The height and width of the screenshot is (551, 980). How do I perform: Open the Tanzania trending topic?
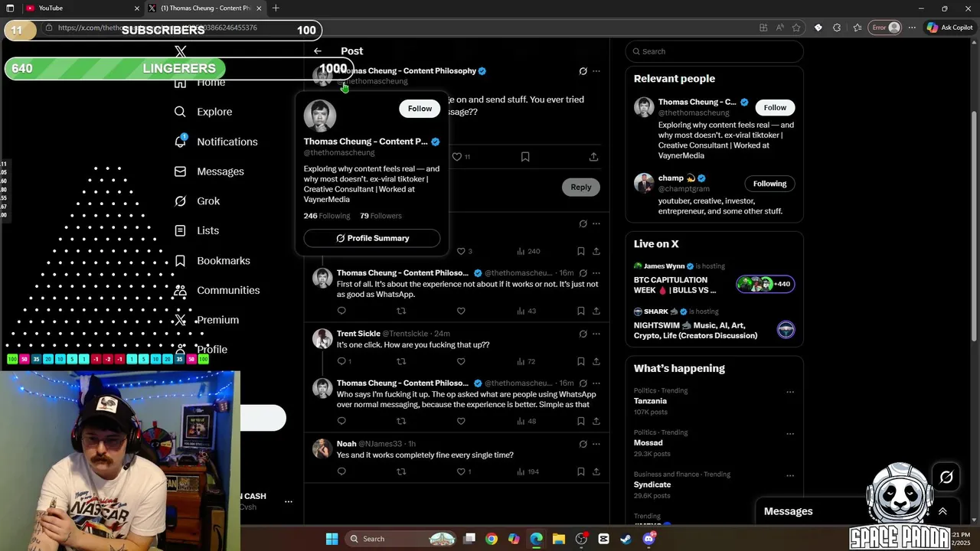650,401
